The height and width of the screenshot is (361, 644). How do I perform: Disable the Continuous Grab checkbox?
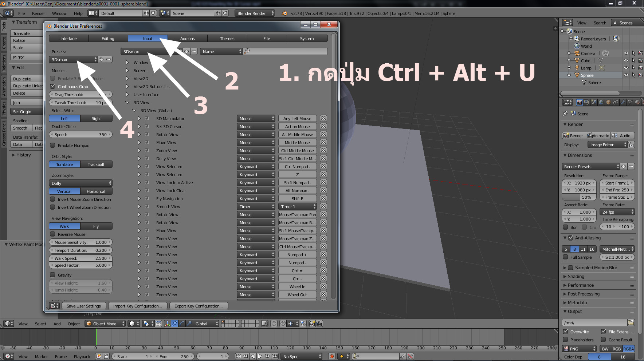pos(53,86)
